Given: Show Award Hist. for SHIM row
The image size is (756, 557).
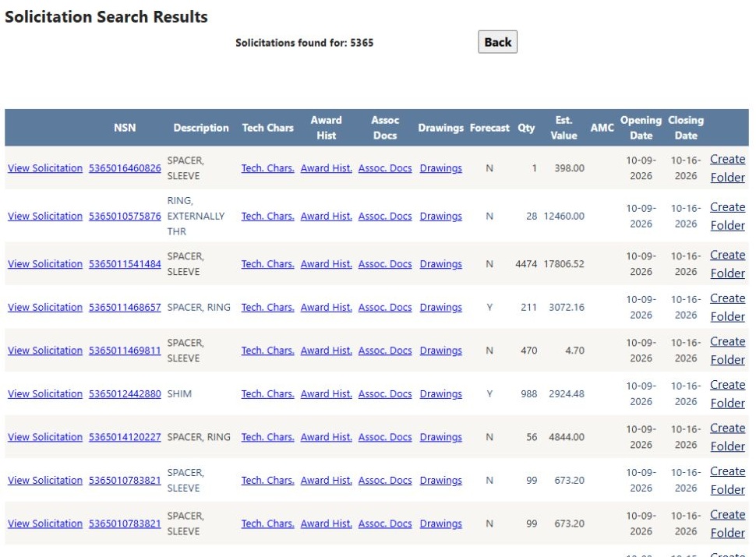Looking at the screenshot, I should 327,393.
